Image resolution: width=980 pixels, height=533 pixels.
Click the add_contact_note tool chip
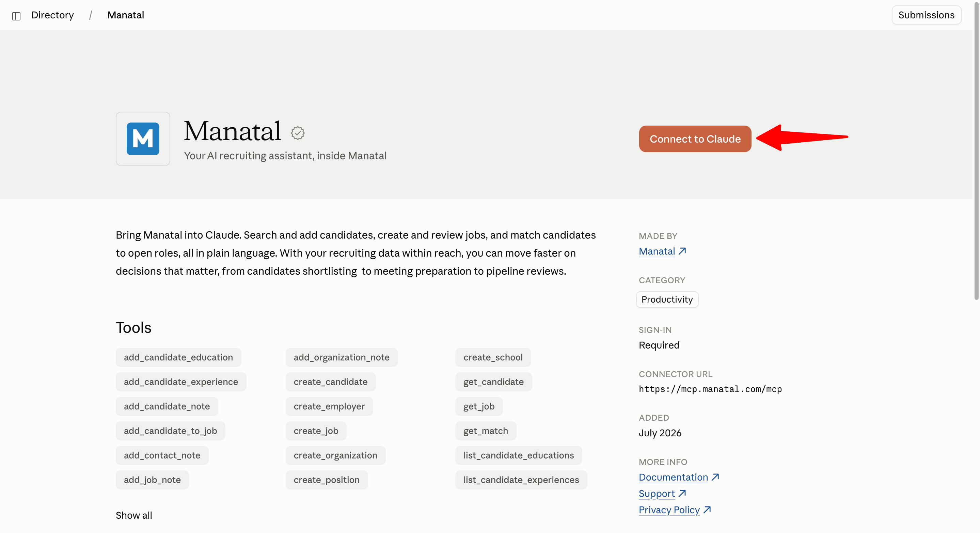coord(162,455)
